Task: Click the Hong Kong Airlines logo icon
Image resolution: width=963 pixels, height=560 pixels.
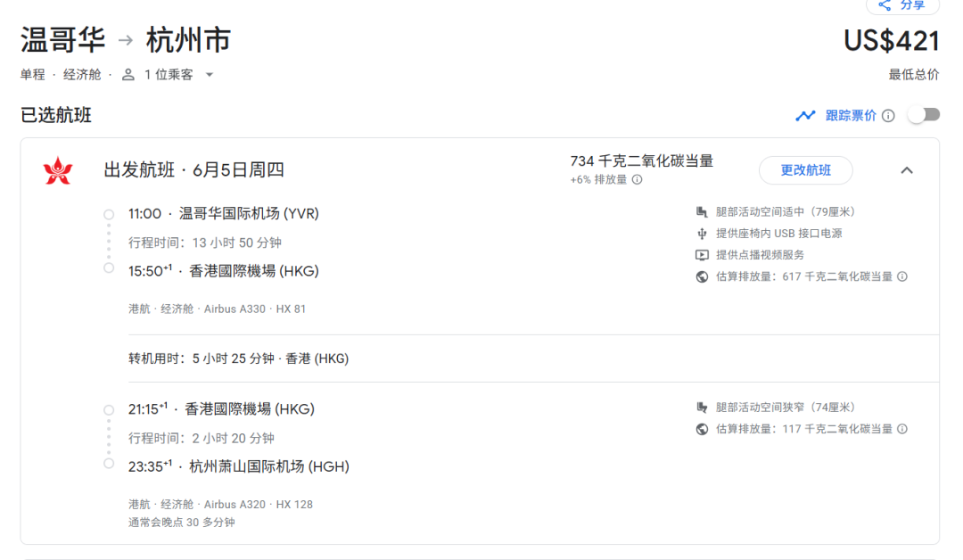Action: (x=57, y=170)
